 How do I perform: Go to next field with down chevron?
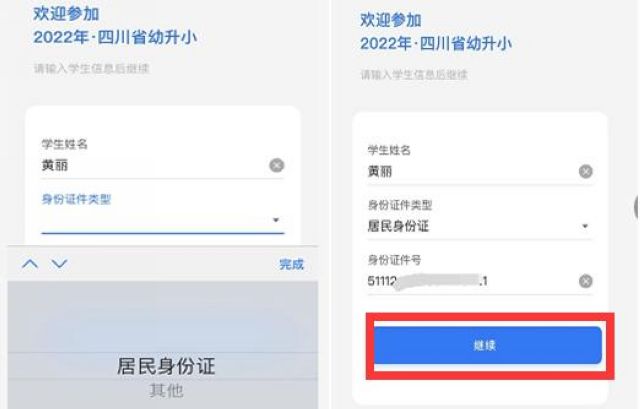[x=60, y=264]
